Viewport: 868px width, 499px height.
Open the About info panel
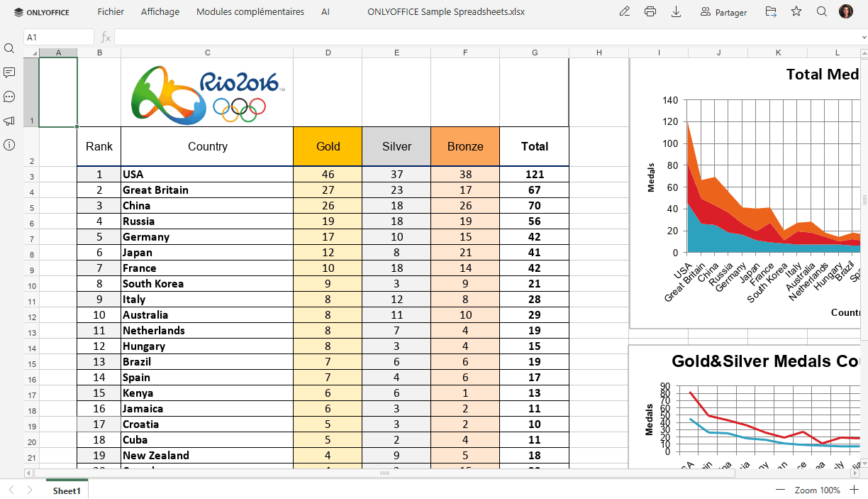tap(9, 145)
